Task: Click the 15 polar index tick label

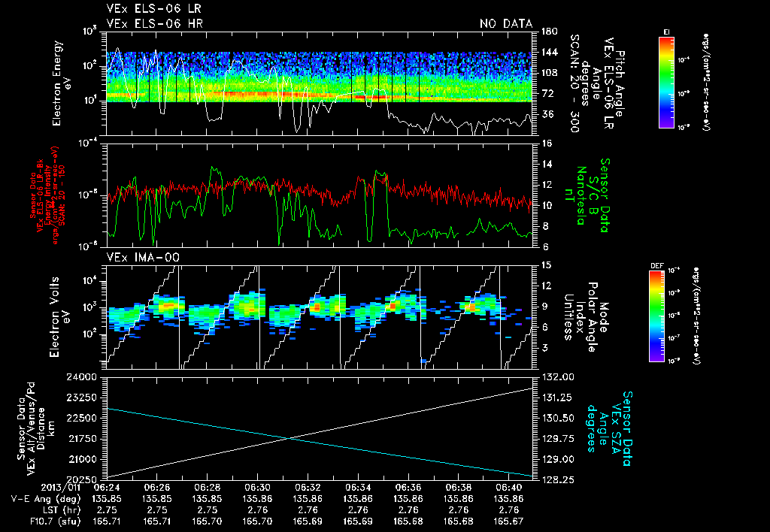Action: coord(547,265)
